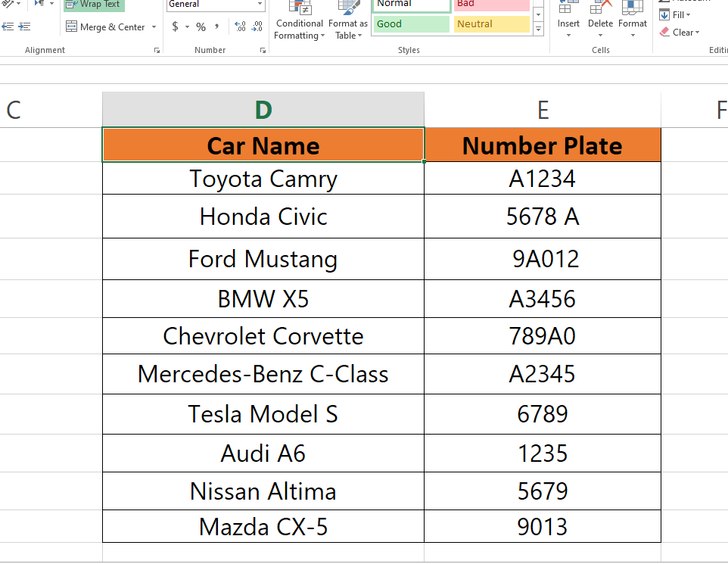Select the Toyota Camry cell
The height and width of the screenshot is (564, 728).
(x=263, y=178)
